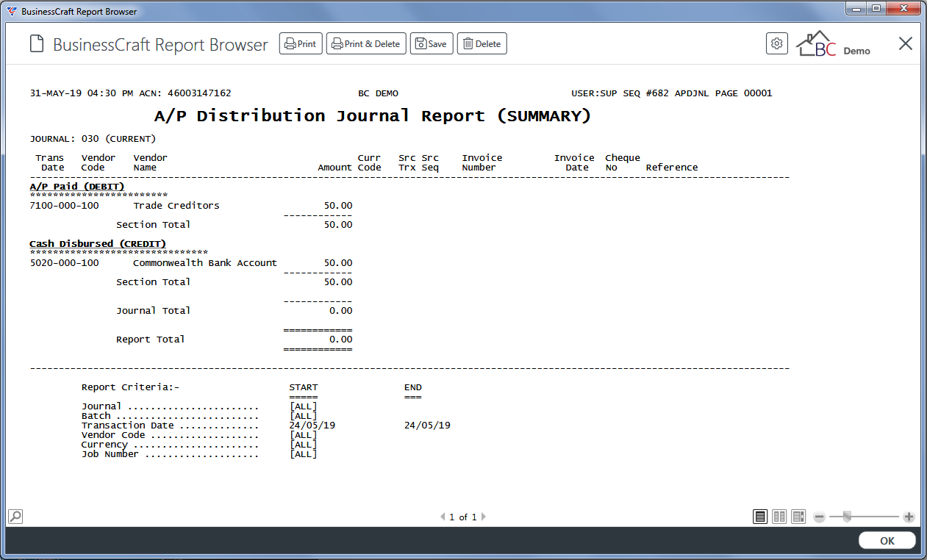The height and width of the screenshot is (560, 927).
Task: Click the 'Amount' column header
Action: [335, 168]
